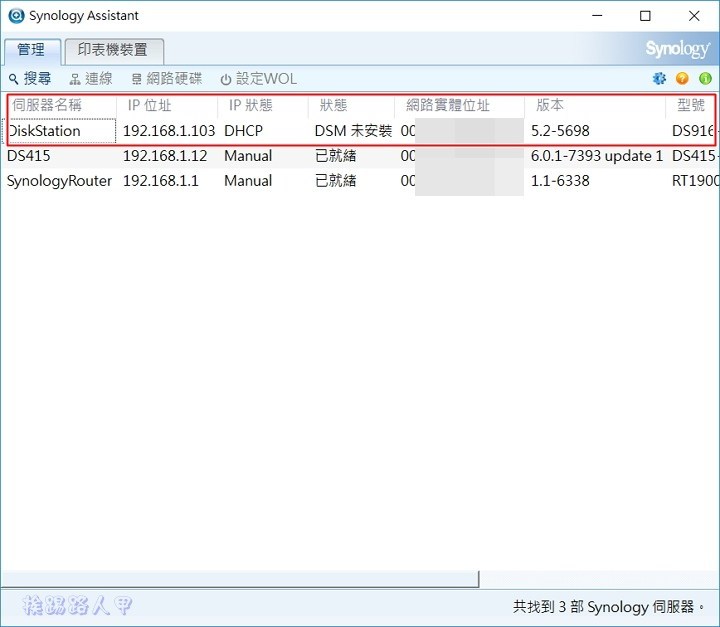Select the DiskStation server row
This screenshot has width=720, height=627.
[x=361, y=131]
